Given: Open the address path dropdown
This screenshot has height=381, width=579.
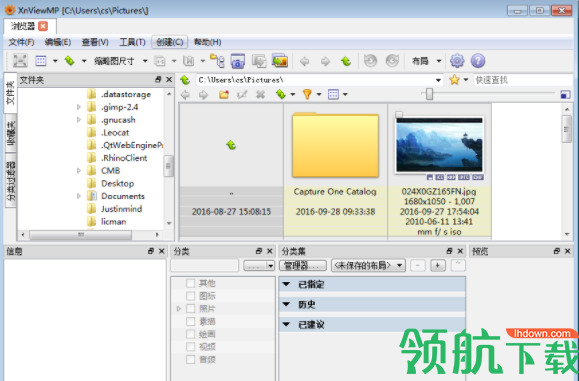Looking at the screenshot, I should click(438, 80).
